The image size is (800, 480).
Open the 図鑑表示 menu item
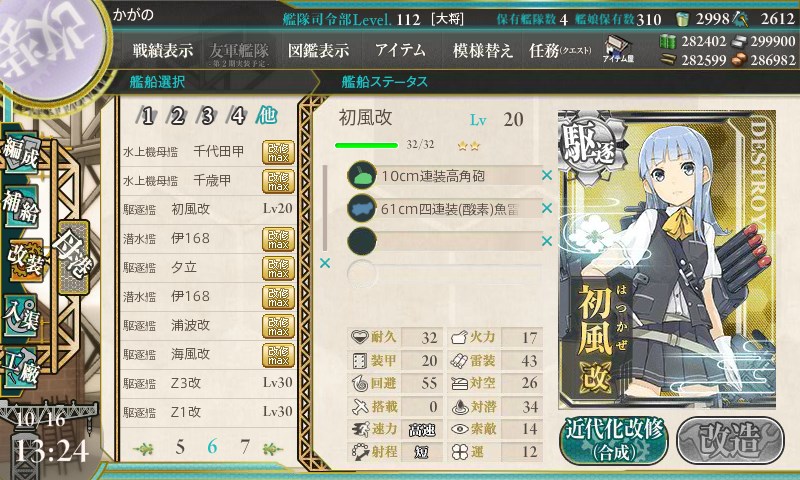[319, 50]
